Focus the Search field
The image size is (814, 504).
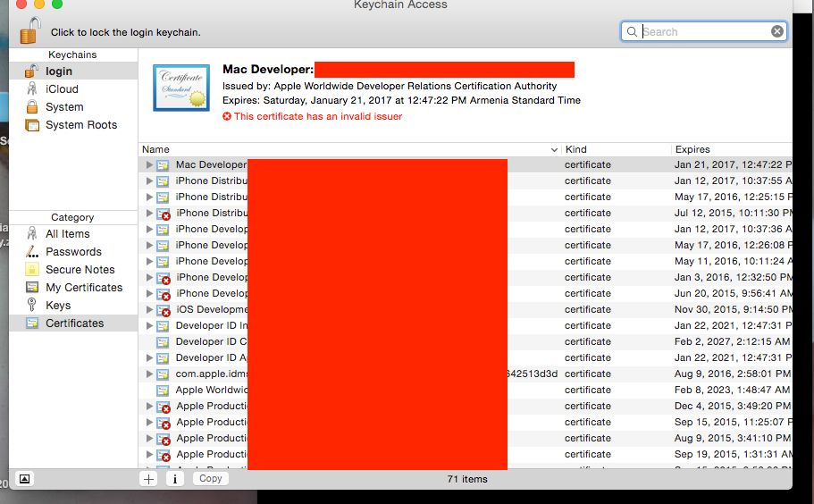coord(704,31)
